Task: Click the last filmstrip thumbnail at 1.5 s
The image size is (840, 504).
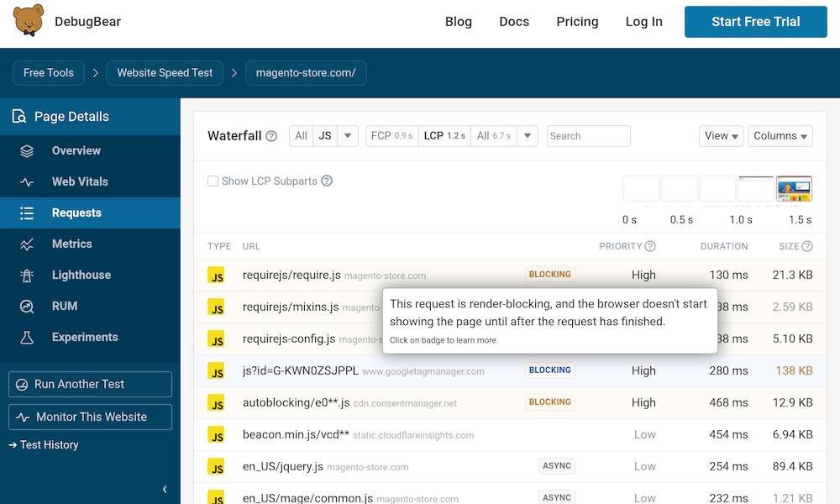Action: coord(794,189)
